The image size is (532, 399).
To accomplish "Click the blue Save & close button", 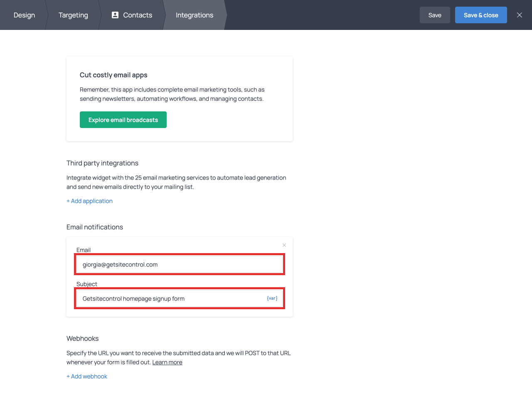I will pyautogui.click(x=480, y=15).
